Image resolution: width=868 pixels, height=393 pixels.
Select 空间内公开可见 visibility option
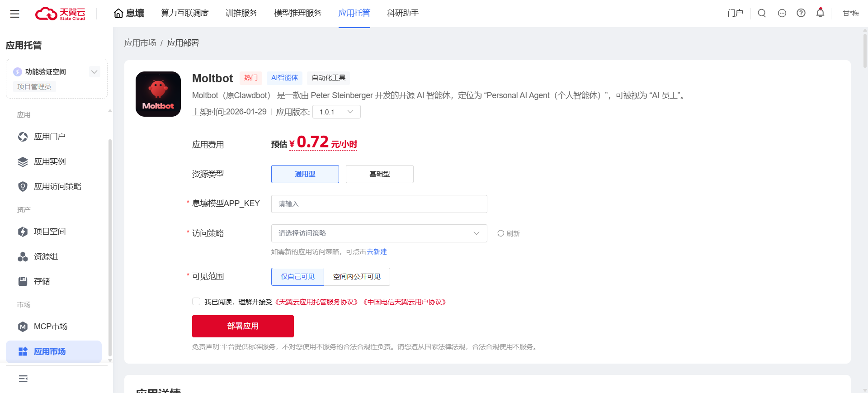[357, 277]
